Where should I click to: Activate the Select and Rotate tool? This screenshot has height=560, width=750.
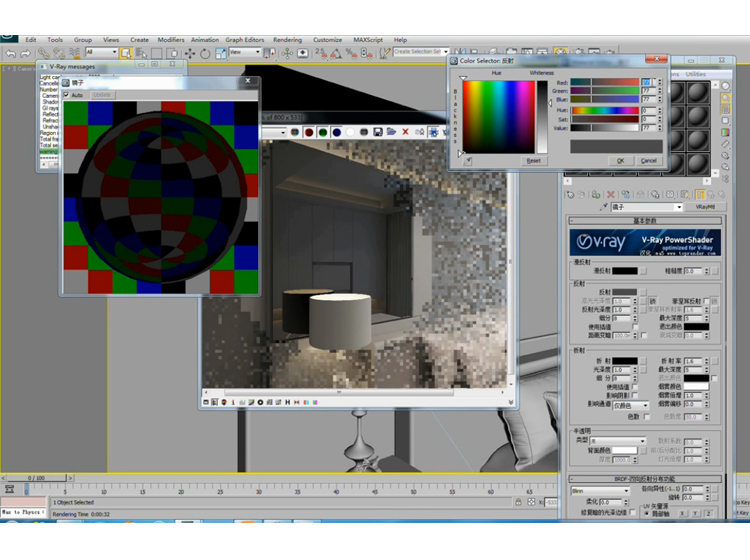pyautogui.click(x=205, y=53)
